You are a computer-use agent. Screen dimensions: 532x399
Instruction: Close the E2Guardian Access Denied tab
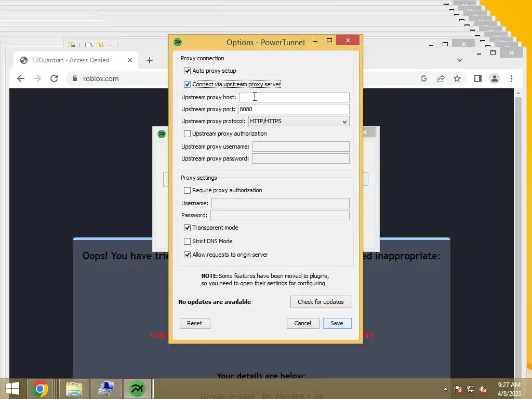[x=129, y=60]
